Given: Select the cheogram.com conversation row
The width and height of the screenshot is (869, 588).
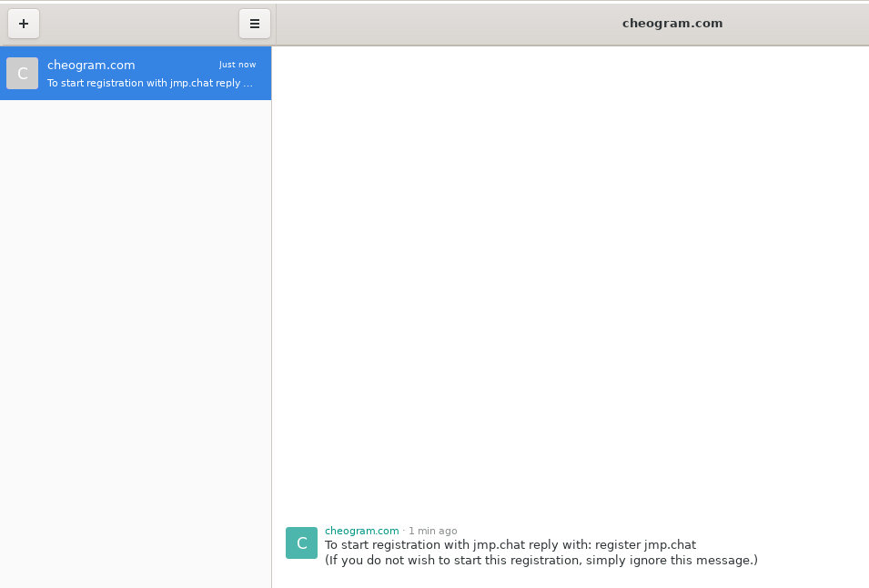Looking at the screenshot, I should (136, 74).
